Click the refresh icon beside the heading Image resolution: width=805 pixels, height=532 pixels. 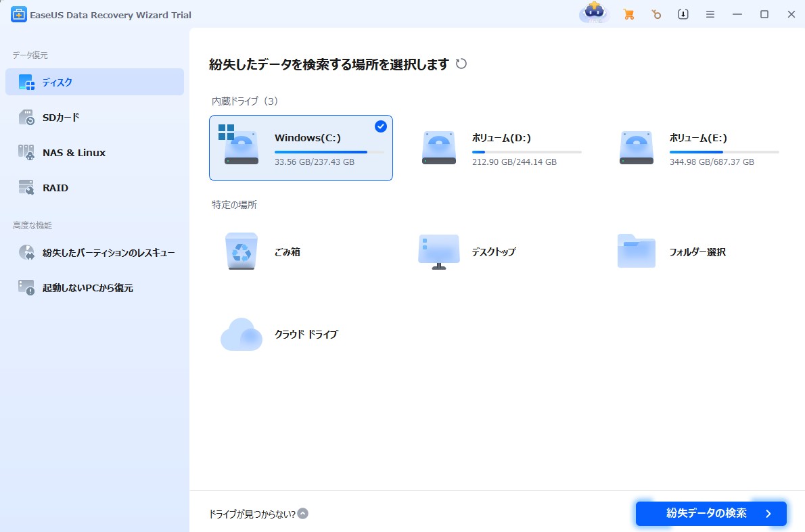point(461,64)
